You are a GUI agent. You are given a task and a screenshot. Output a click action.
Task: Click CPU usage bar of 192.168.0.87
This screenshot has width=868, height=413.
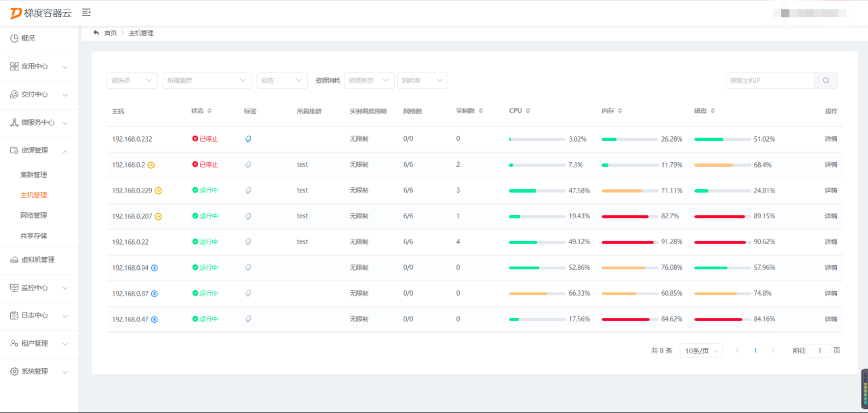[537, 294]
